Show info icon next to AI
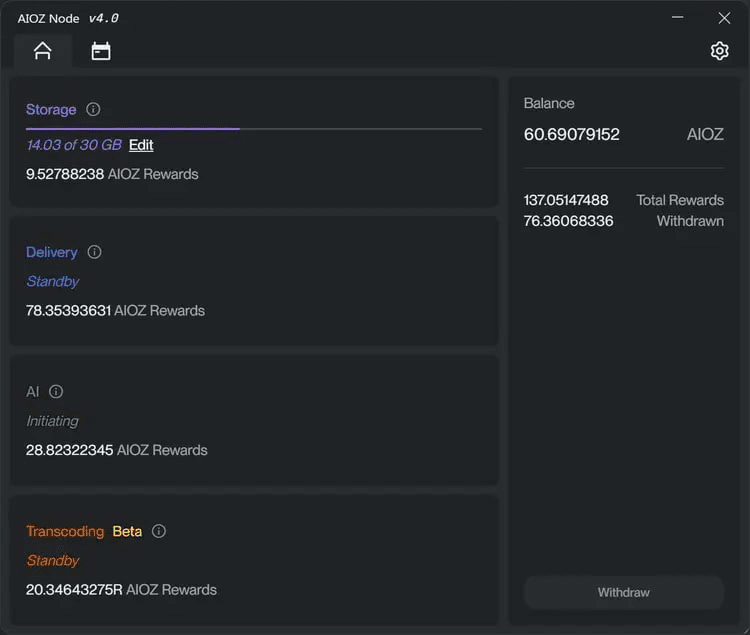The width and height of the screenshot is (750, 635). 56,392
